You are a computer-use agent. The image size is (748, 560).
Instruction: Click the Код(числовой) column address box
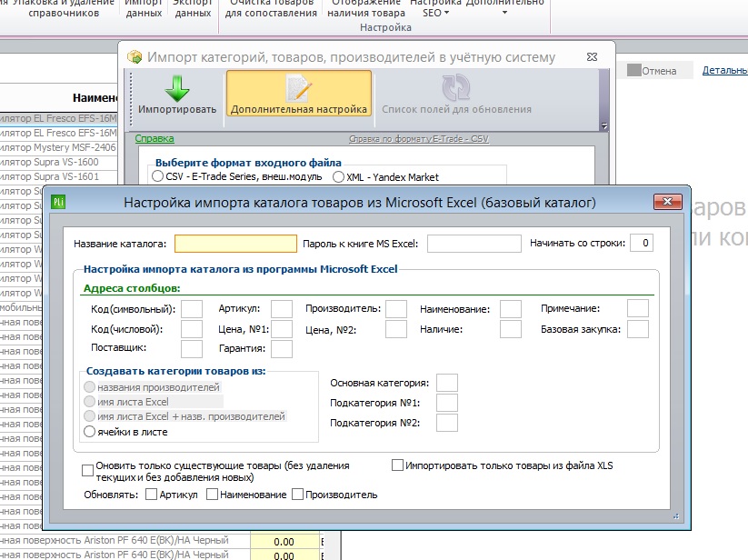tap(192, 329)
